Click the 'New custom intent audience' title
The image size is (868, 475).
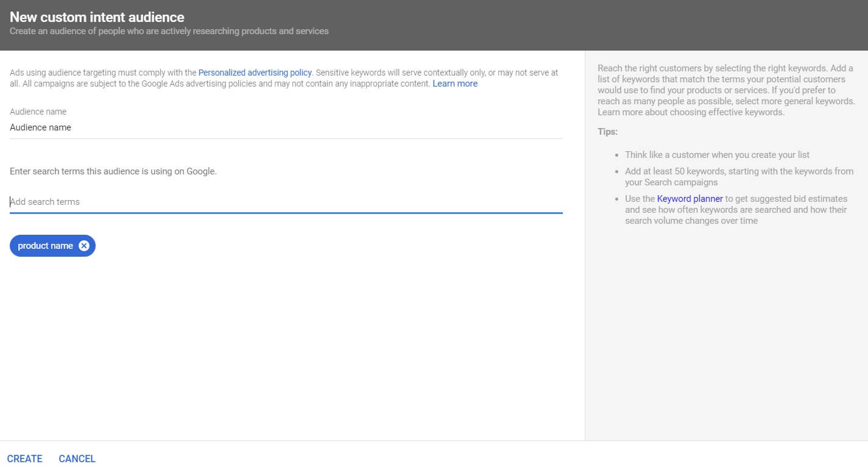97,17
